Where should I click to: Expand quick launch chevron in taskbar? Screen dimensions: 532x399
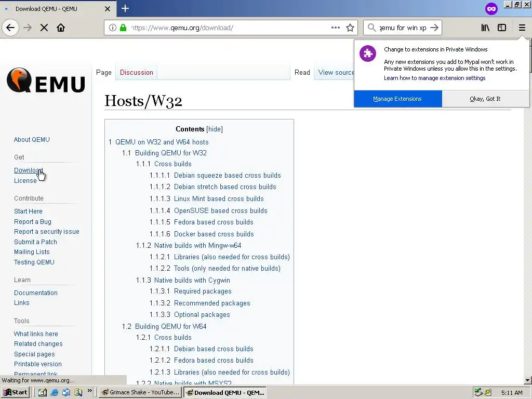point(89,391)
